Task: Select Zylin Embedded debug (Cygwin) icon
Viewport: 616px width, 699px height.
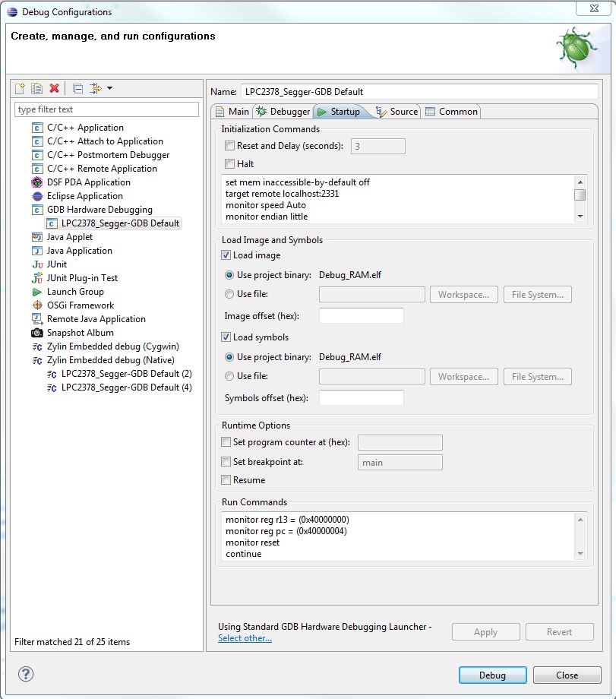Action: 37,346
